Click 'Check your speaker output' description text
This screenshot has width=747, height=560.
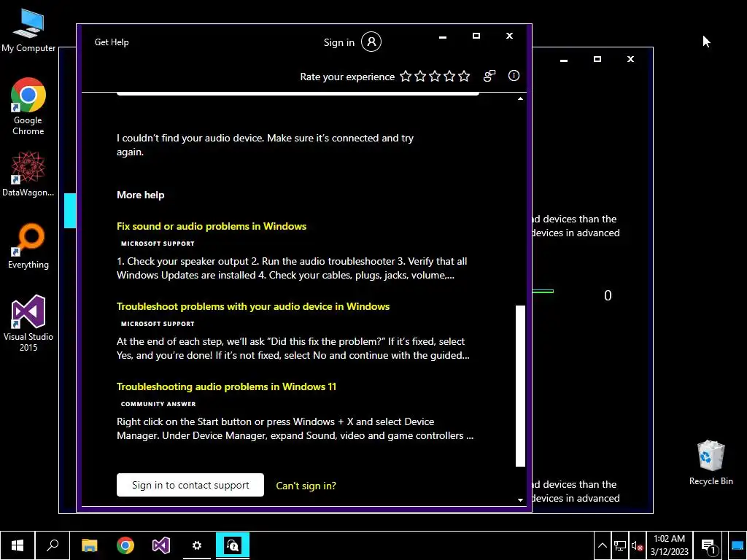point(292,268)
